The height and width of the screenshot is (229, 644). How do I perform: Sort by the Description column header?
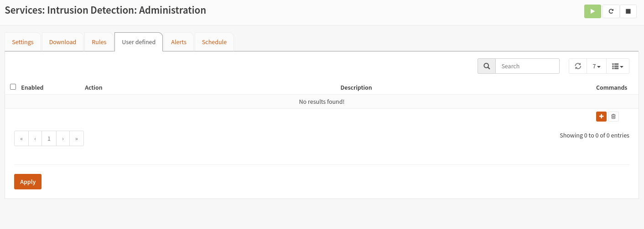click(356, 87)
